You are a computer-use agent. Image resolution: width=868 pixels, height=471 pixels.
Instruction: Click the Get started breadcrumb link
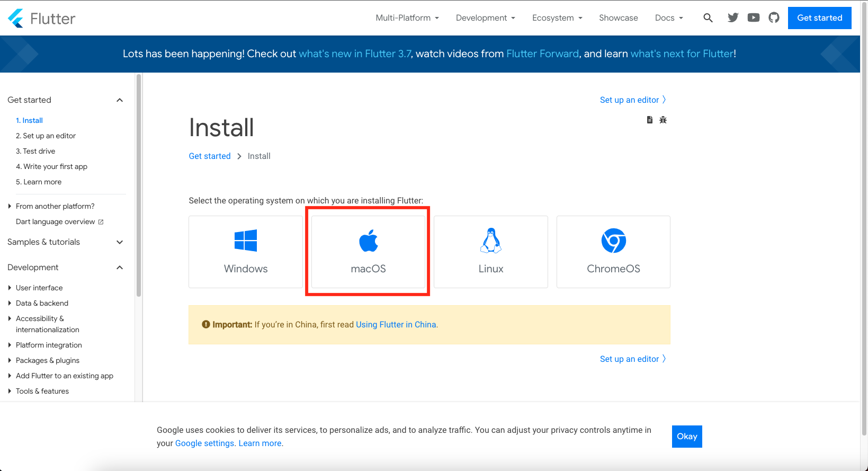(210, 156)
